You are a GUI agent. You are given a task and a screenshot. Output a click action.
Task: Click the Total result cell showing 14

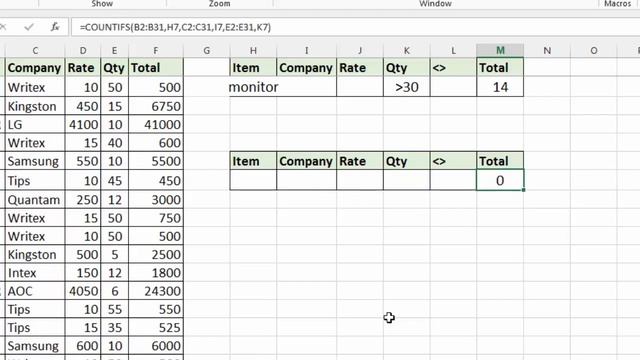pos(500,87)
